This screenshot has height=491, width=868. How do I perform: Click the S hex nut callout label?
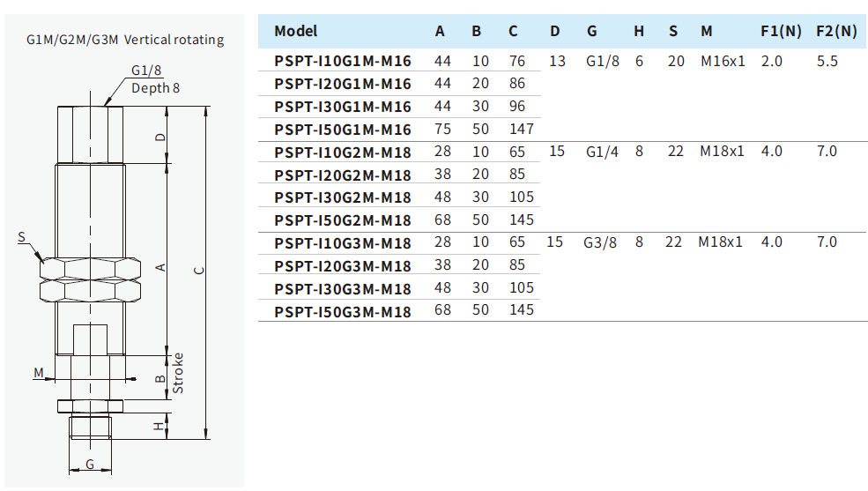22,237
